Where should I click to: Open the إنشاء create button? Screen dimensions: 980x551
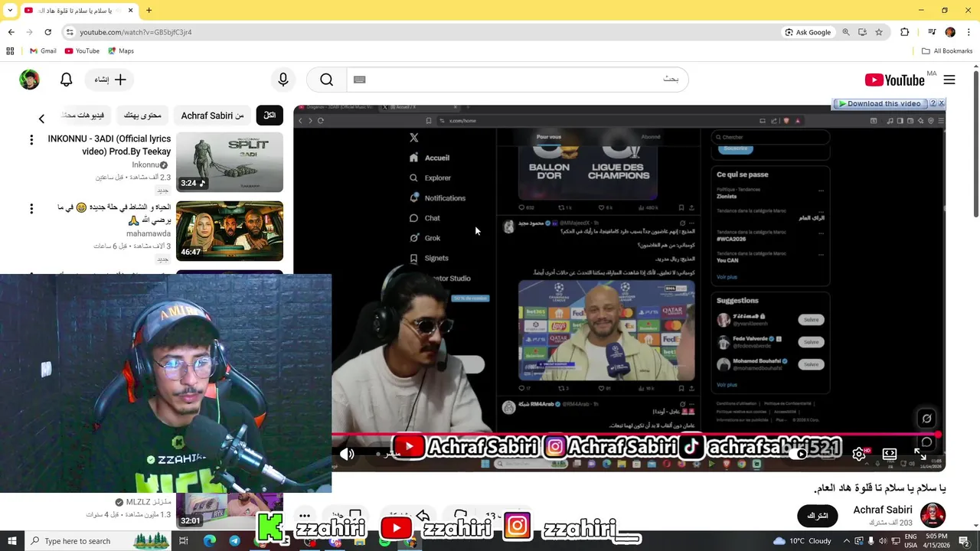point(110,80)
